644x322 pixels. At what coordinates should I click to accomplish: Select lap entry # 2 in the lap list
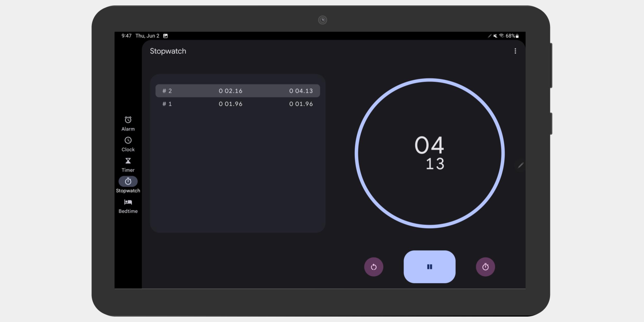point(237,91)
